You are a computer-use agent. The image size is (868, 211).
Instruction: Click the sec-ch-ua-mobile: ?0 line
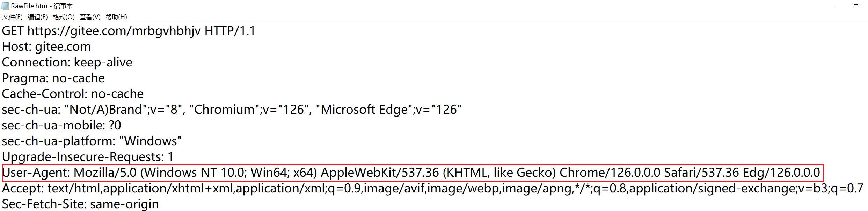pyautogui.click(x=61, y=125)
